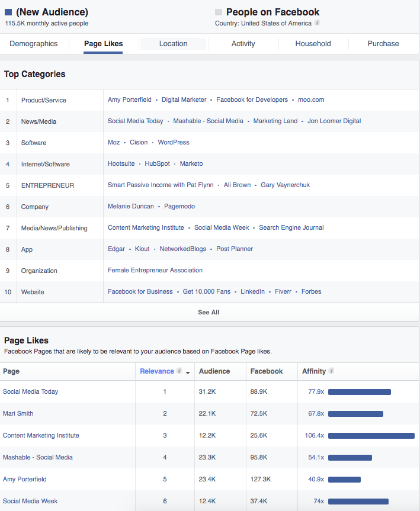Click the Moz link

(x=114, y=143)
